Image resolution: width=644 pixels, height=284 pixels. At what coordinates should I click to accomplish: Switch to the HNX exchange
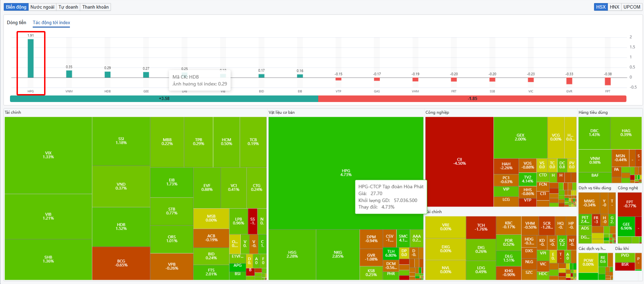pyautogui.click(x=614, y=7)
